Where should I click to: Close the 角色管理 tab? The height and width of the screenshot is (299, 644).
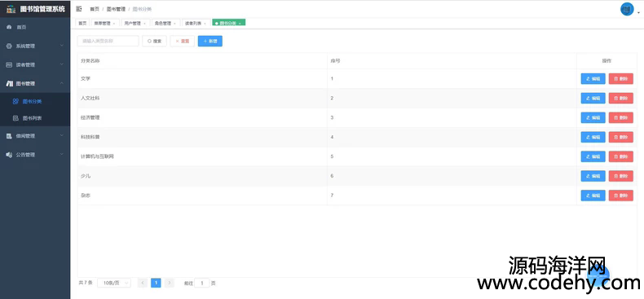click(174, 24)
